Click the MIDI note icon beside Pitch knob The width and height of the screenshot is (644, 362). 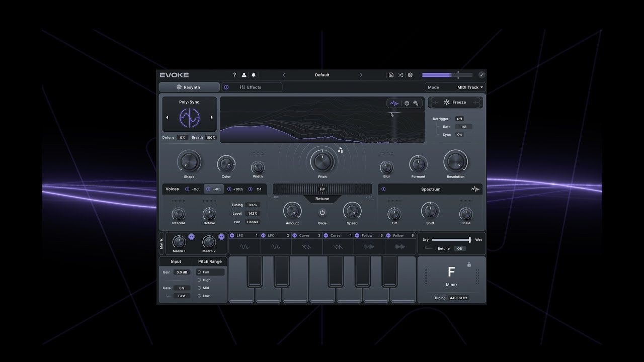(341, 150)
